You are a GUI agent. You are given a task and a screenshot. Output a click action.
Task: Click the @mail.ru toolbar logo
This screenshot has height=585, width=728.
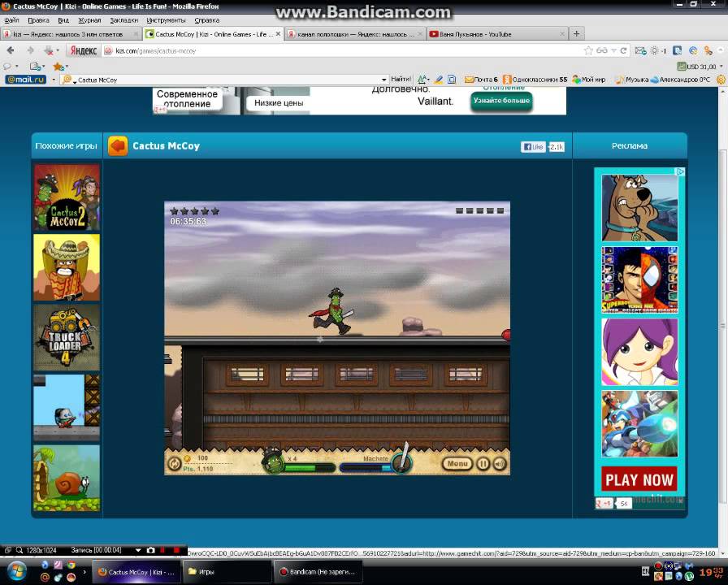tap(25, 80)
